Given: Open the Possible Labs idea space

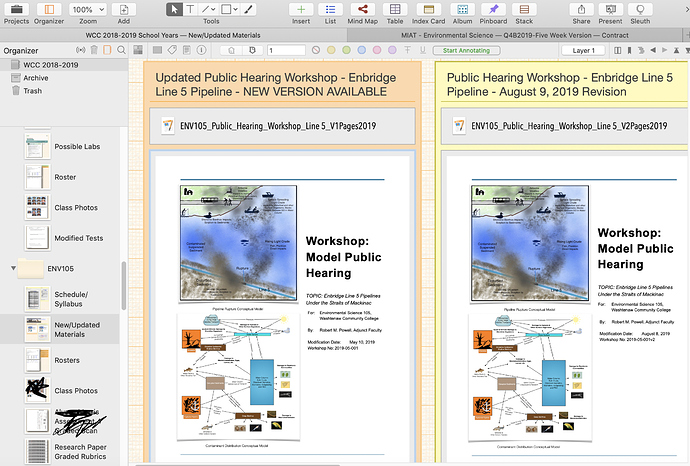Looking at the screenshot, I should [x=62, y=146].
